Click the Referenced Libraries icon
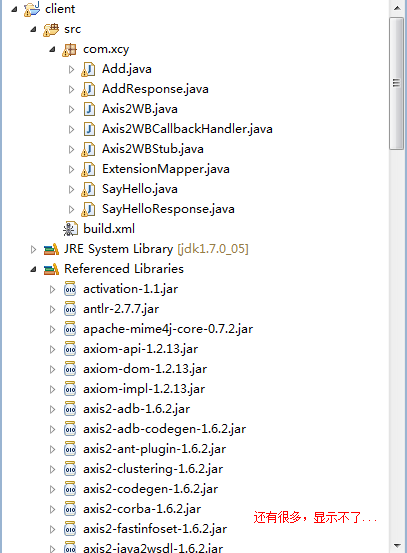The width and height of the screenshot is (407, 553). pyautogui.click(x=51, y=269)
